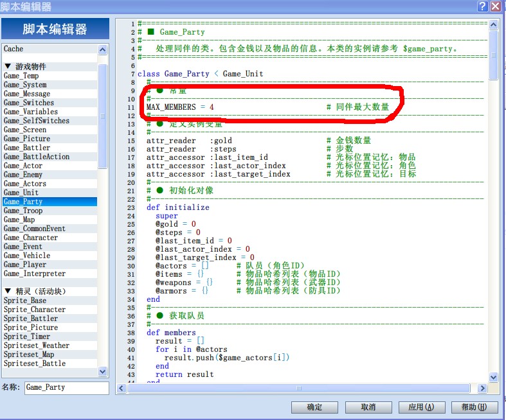The image size is (506, 420).
Task: Select the Game_SelfSwitches script
Action: click(x=50, y=121)
